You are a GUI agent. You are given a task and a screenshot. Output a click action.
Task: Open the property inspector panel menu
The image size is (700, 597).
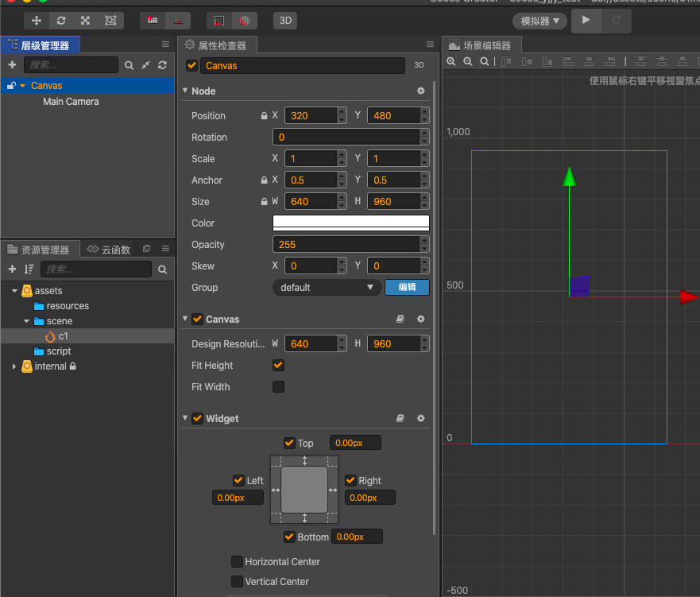(x=430, y=45)
